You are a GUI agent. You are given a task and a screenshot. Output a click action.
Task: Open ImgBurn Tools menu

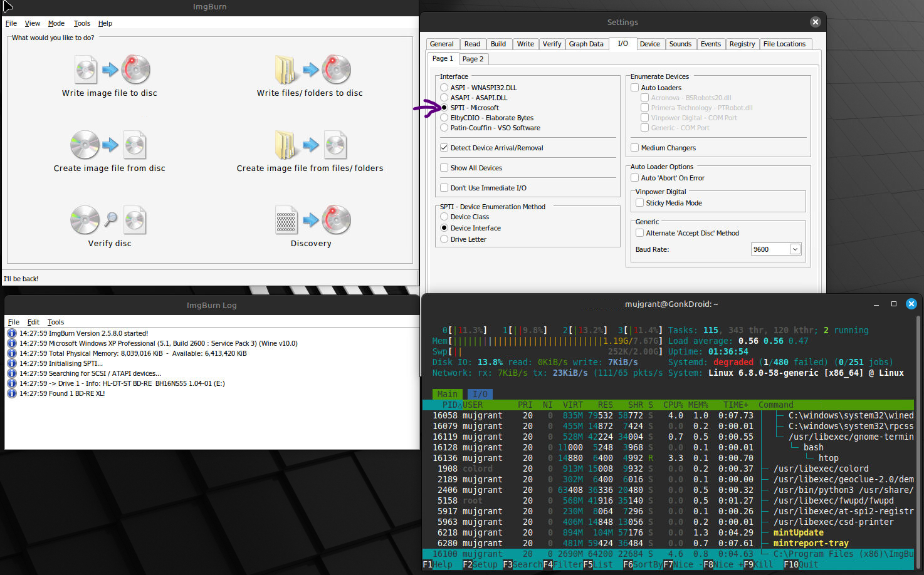coord(82,23)
